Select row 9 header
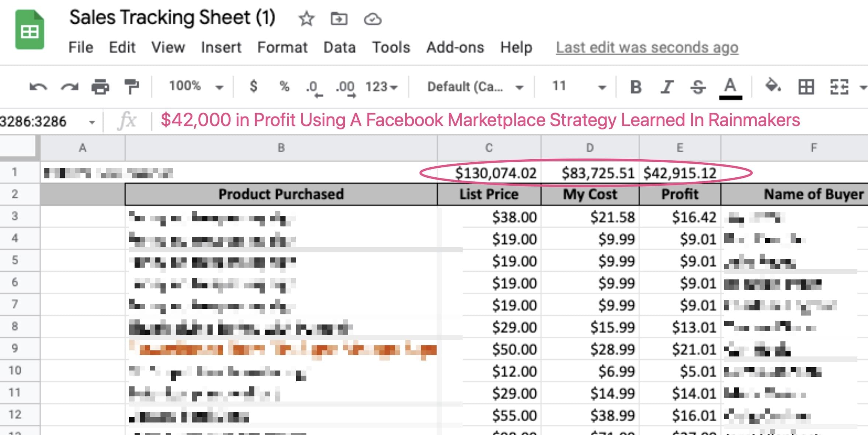 pos(20,348)
